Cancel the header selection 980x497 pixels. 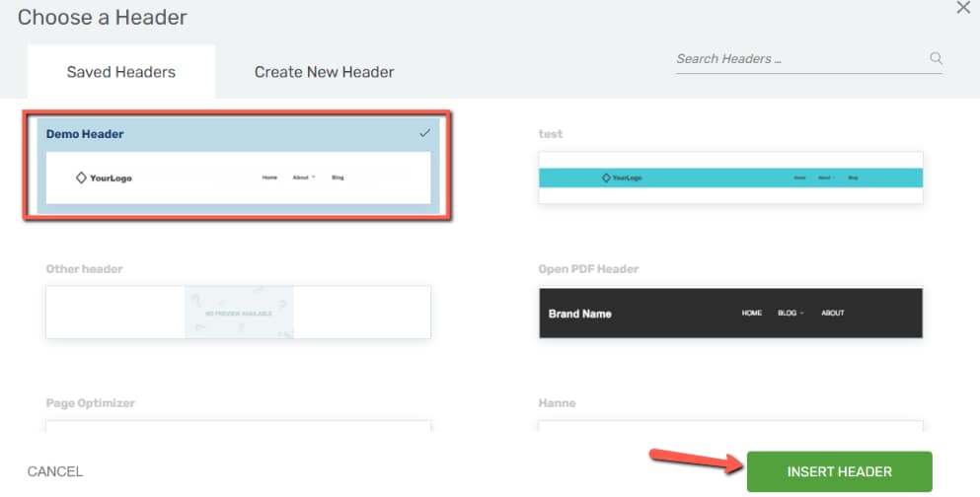pos(55,471)
